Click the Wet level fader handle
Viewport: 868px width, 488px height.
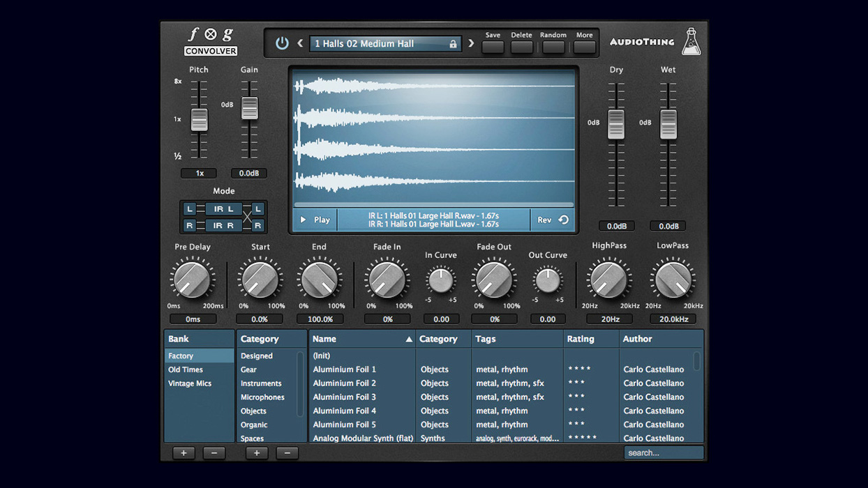[x=668, y=124]
